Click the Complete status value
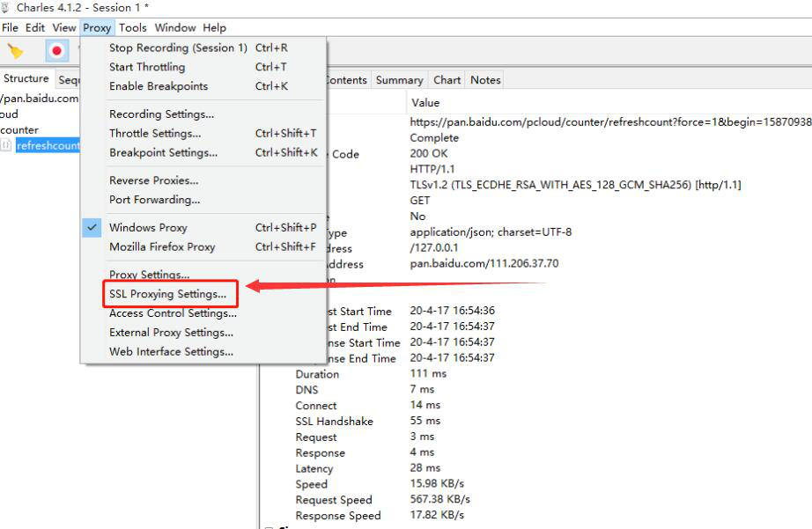Image resolution: width=812 pixels, height=529 pixels. (434, 137)
